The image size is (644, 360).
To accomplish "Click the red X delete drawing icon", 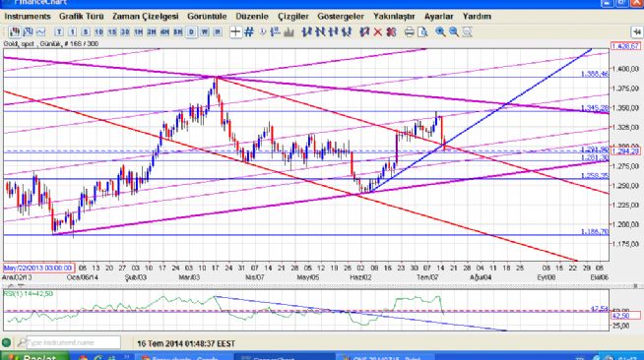I will point(377,32).
